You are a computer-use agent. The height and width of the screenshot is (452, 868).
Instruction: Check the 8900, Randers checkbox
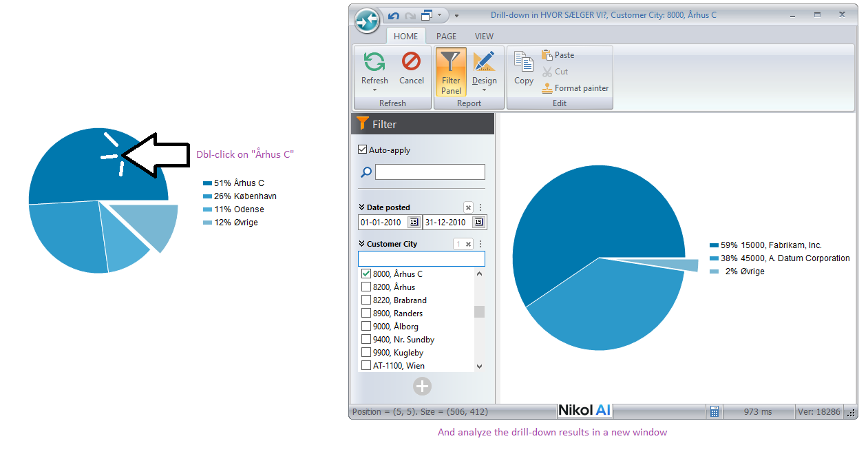366,313
